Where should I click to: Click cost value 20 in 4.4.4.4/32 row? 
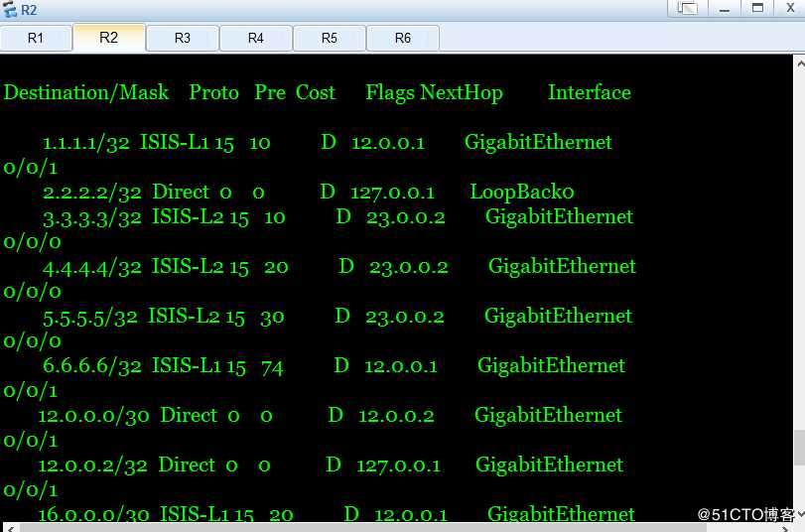276,268
